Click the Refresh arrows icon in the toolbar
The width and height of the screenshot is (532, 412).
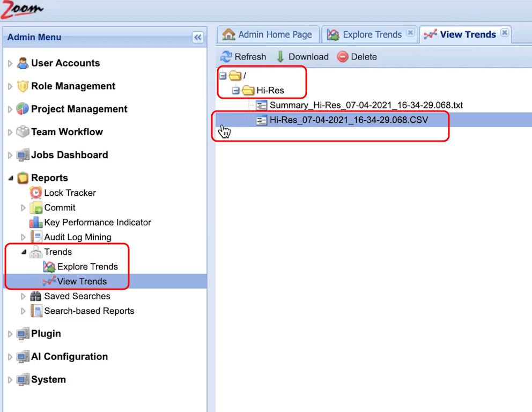tap(226, 57)
